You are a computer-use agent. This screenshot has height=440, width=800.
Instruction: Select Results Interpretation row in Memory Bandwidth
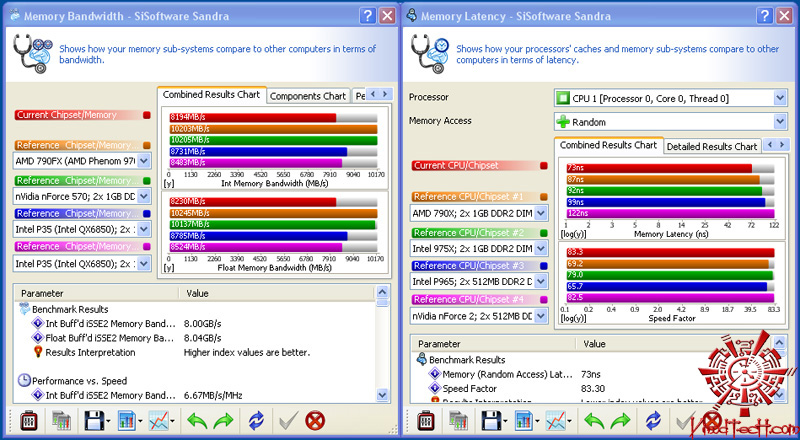tap(196, 352)
